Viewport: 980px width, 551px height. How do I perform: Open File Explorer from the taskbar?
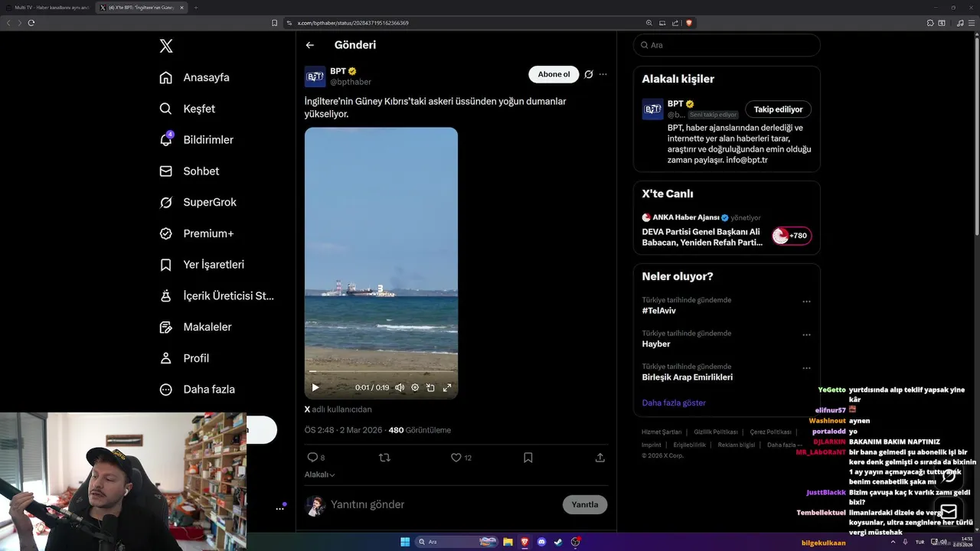(508, 542)
